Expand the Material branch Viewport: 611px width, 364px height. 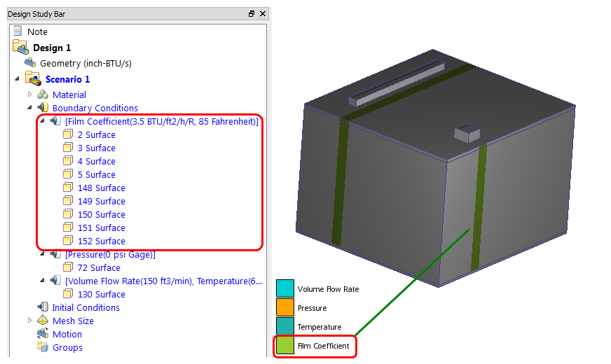pos(29,94)
